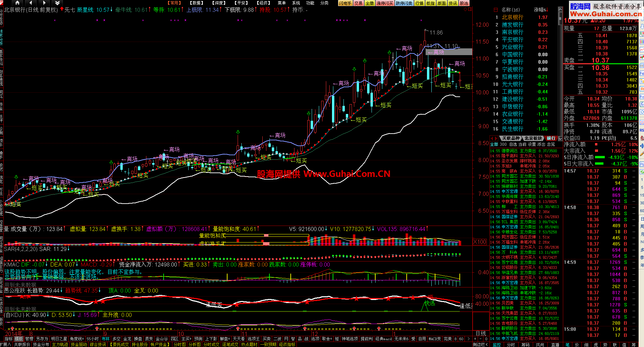The height and width of the screenshot is (347, 644).
Task: Click the 北京银行(日线.前复权) chart title
Action: (x=31, y=10)
